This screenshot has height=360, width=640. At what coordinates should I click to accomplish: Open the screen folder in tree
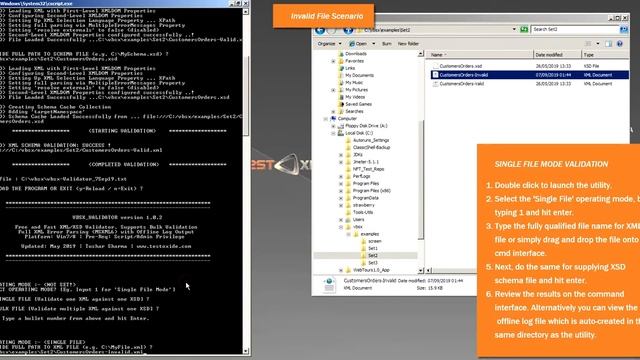tap(374, 241)
